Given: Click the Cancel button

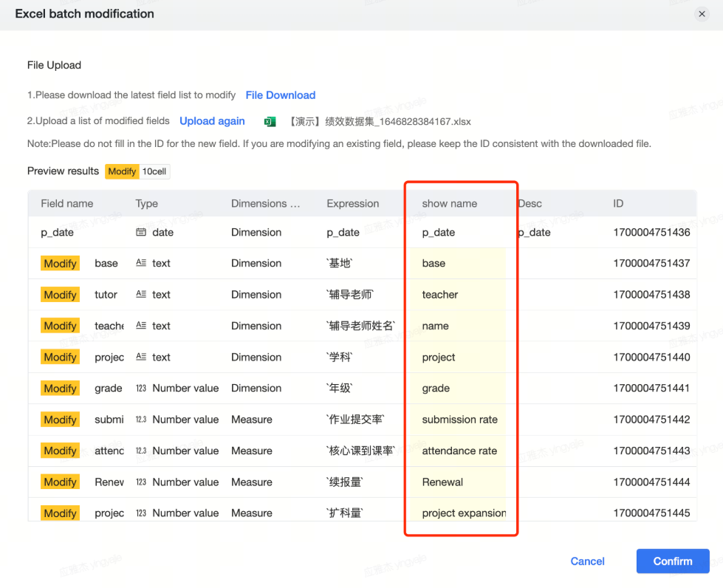Looking at the screenshot, I should pyautogui.click(x=587, y=561).
